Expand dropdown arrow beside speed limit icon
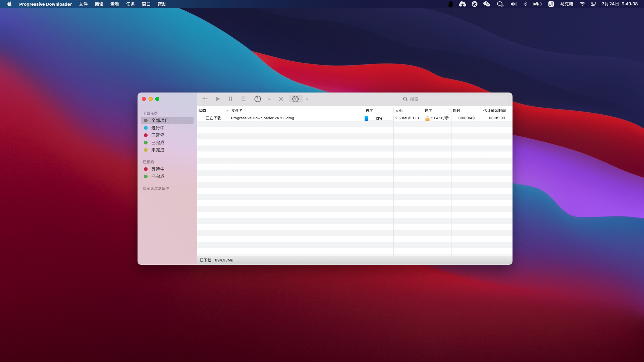Screen dimensions: 644x362 pos(307,99)
